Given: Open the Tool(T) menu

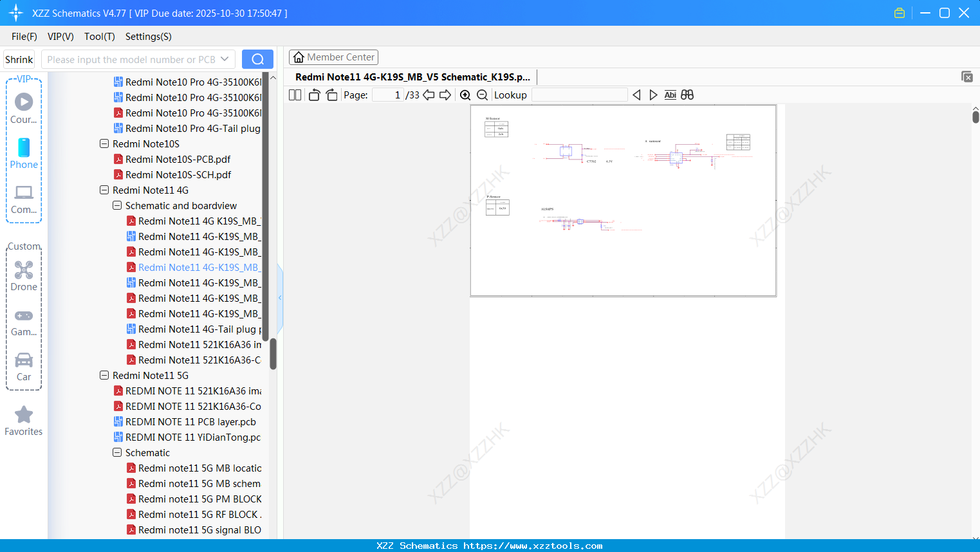Looking at the screenshot, I should (99, 37).
